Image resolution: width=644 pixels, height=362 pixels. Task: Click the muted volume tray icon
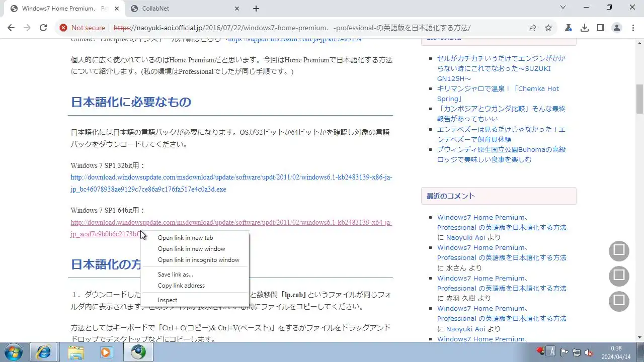click(589, 352)
